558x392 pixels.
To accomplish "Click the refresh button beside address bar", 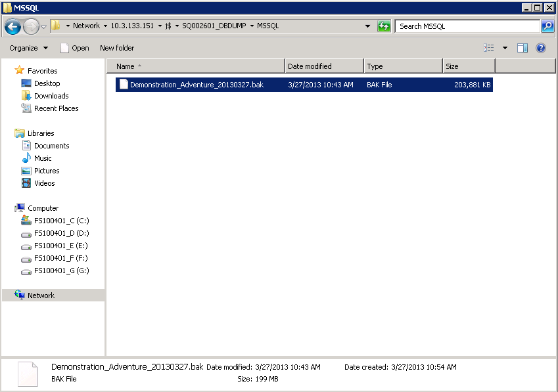I will click(x=384, y=26).
